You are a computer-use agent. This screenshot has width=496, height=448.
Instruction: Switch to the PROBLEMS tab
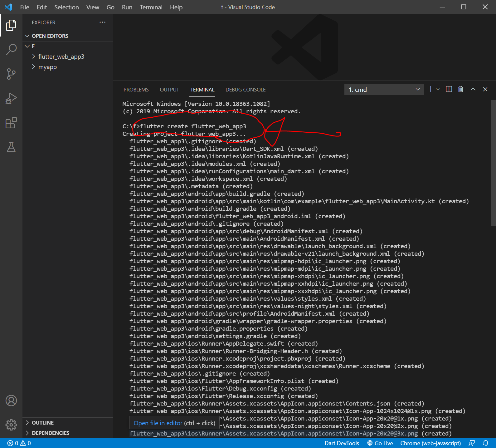point(136,90)
